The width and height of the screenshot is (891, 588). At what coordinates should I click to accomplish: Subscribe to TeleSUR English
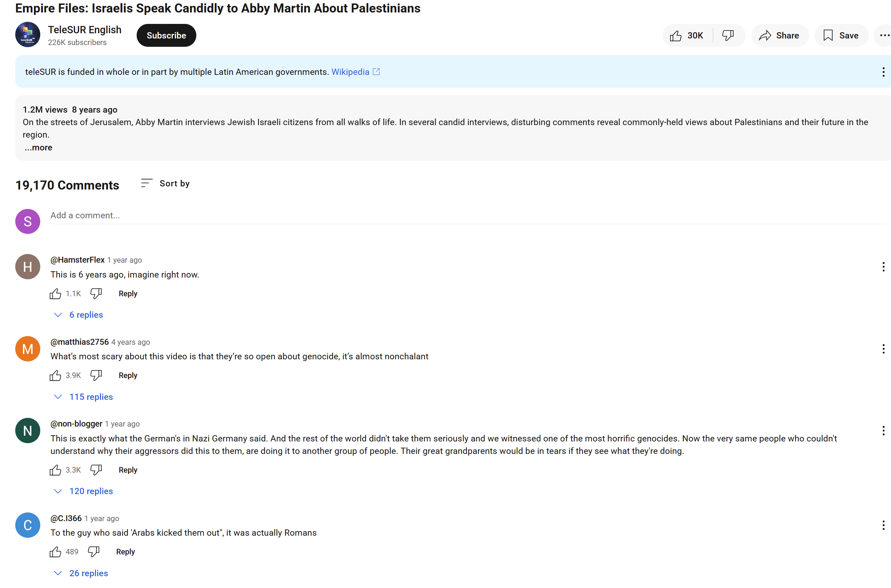(x=166, y=36)
